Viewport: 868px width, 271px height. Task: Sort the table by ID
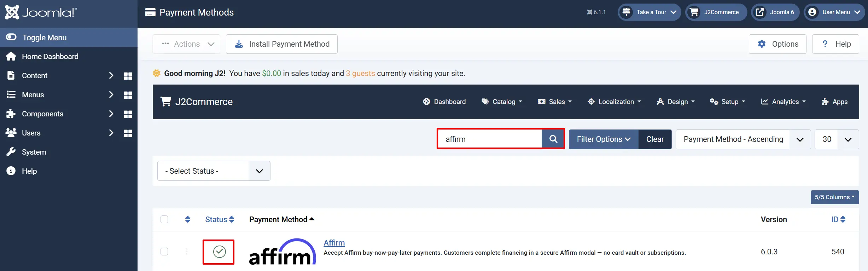click(838, 219)
